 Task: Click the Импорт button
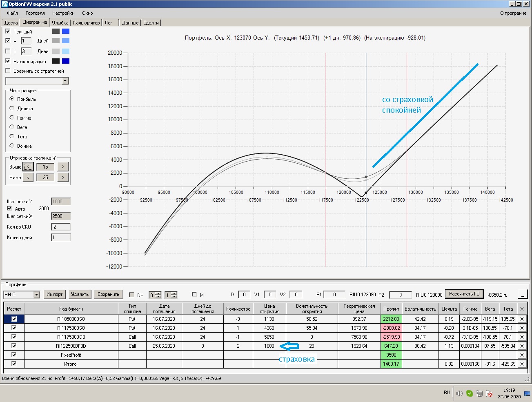pyautogui.click(x=54, y=294)
